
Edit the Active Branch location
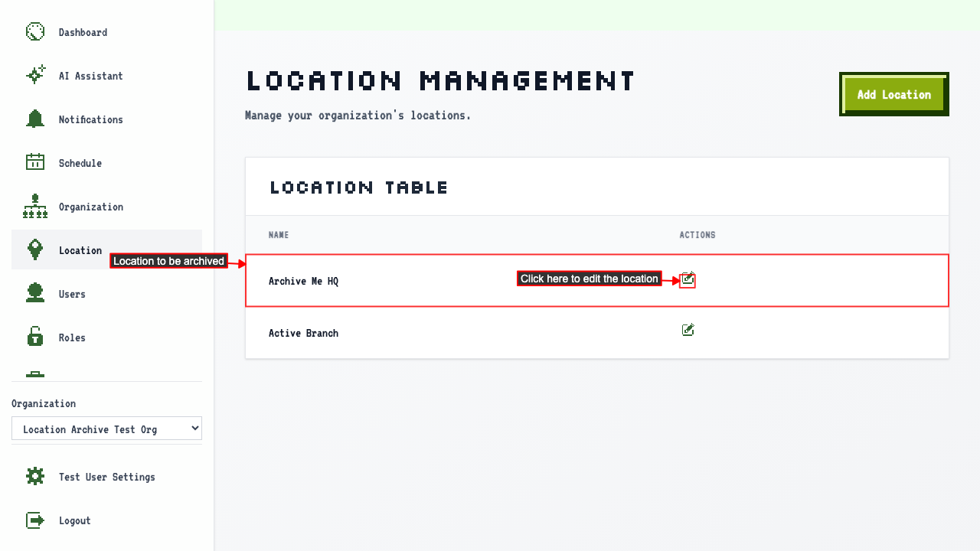pos(688,330)
